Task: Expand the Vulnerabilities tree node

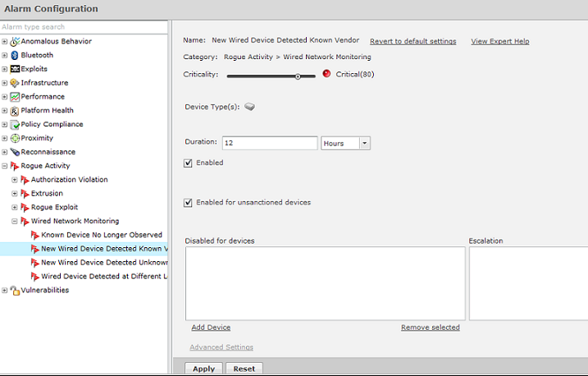Action: (4, 291)
